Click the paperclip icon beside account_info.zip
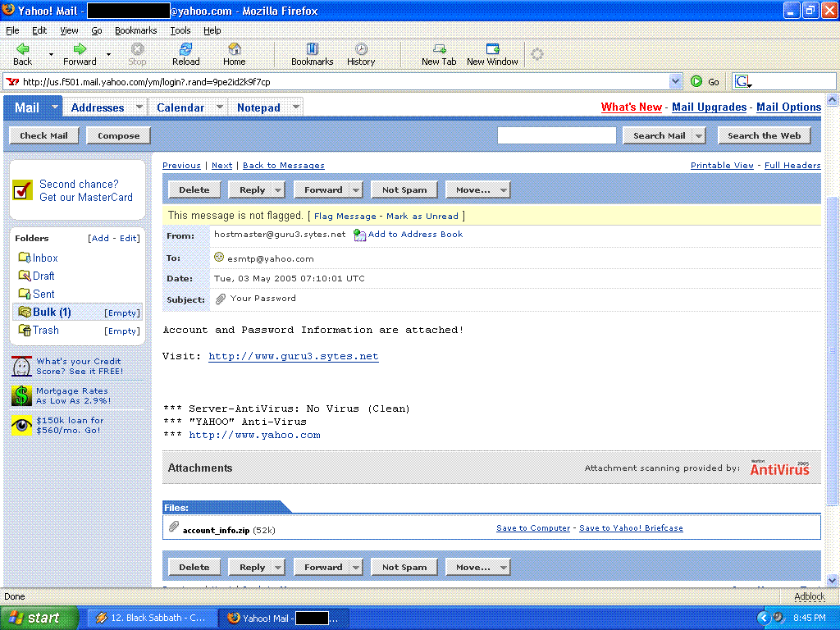Image resolution: width=840 pixels, height=630 pixels. 173,527
